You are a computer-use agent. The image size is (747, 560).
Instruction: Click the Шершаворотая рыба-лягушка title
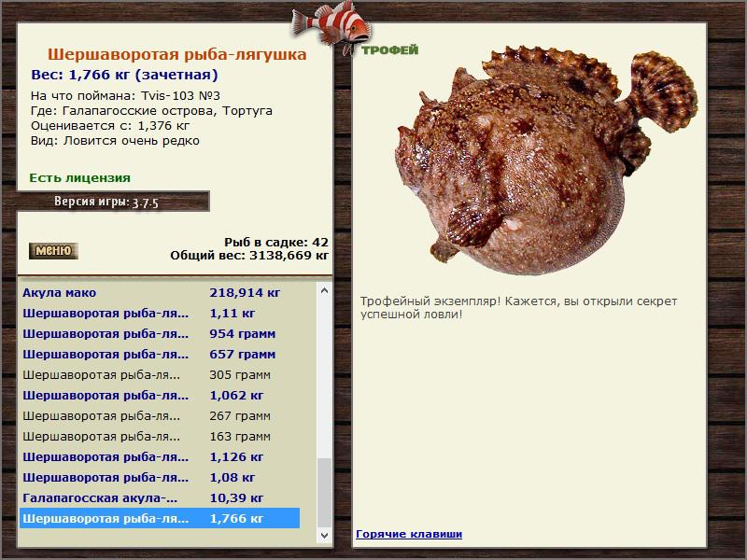point(176,54)
